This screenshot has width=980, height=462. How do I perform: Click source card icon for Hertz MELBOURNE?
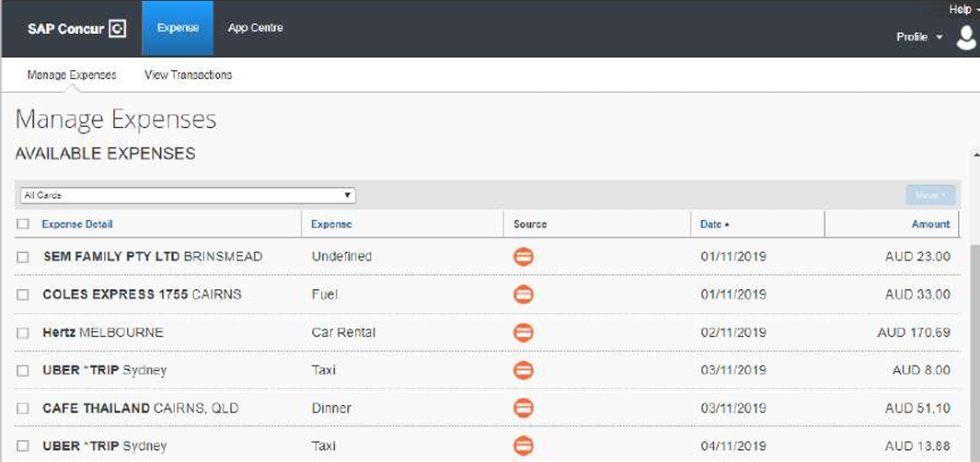[x=523, y=332]
